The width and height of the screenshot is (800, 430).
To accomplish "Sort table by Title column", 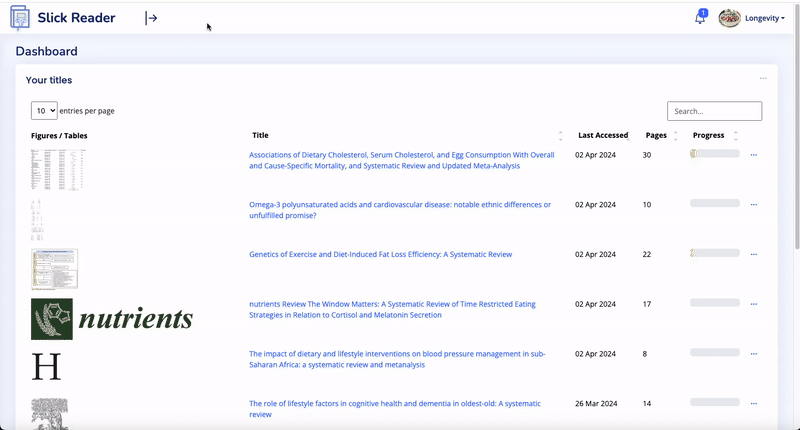I will click(x=260, y=135).
